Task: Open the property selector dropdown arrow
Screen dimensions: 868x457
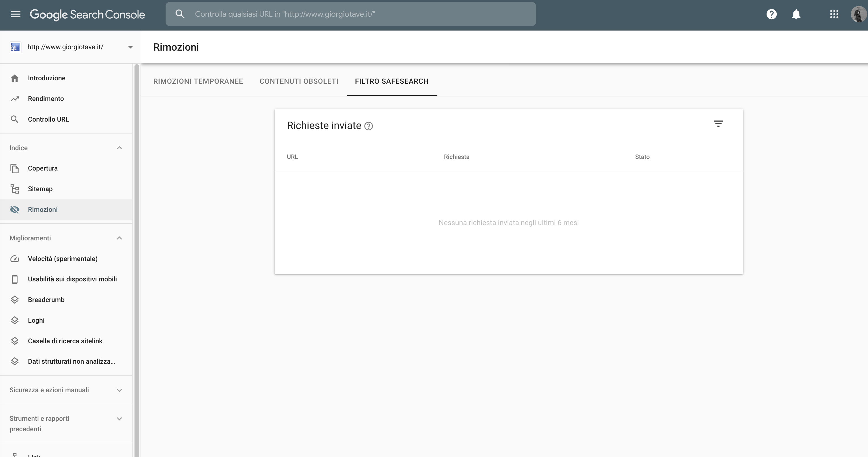Action: point(131,47)
